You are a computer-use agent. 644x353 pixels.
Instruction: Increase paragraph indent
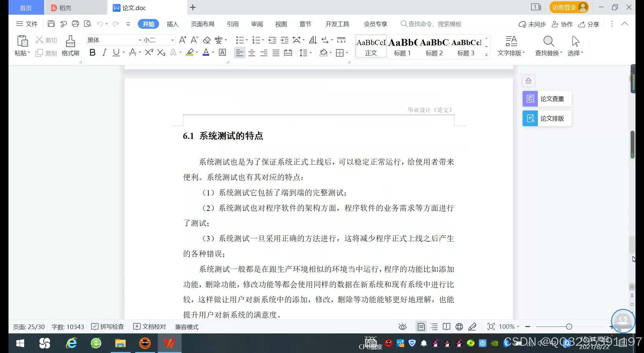(284, 40)
